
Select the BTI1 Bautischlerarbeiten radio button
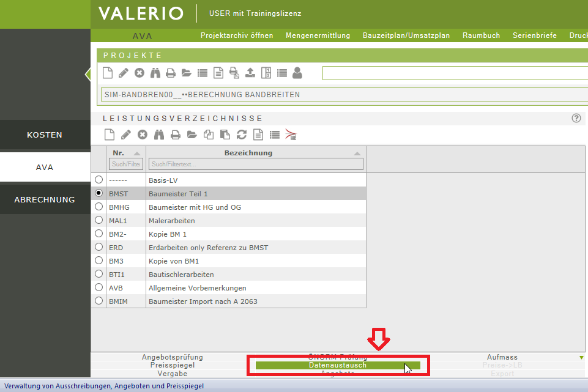pos(99,274)
